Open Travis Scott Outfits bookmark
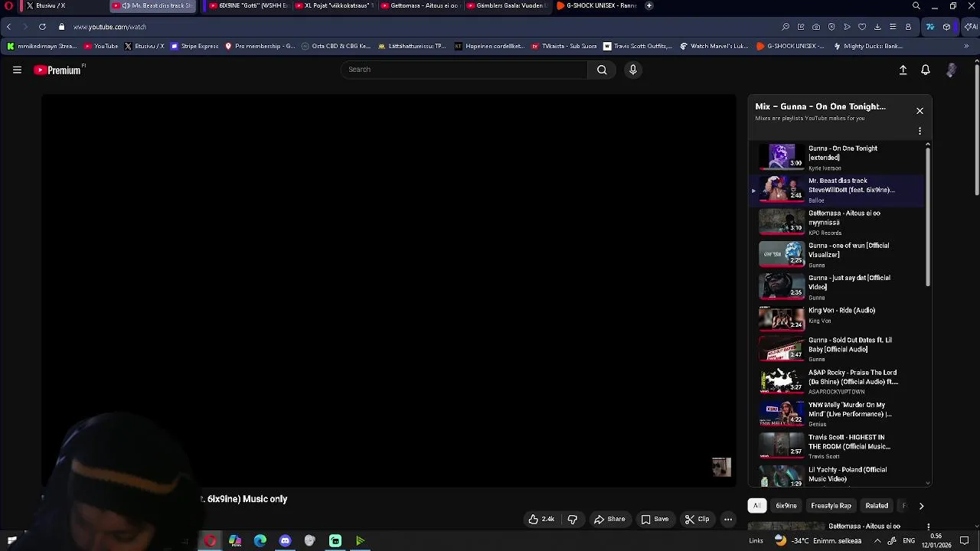The height and width of the screenshot is (551, 980). (x=637, y=46)
